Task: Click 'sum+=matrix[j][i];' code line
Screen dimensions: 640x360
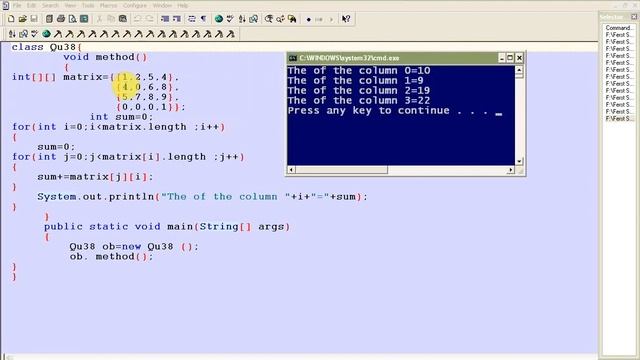Action: 95,177
